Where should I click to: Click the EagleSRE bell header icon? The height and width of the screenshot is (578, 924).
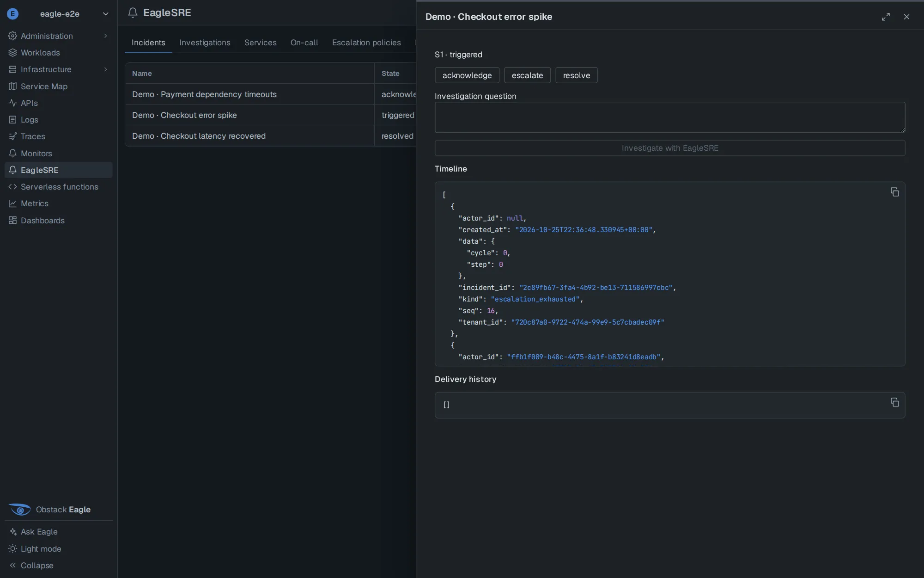click(x=133, y=13)
